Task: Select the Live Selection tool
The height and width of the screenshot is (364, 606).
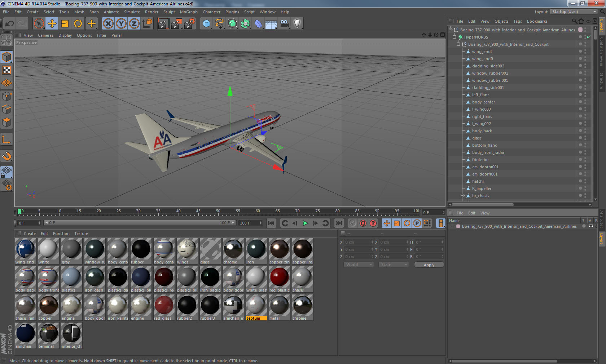Action: pos(39,24)
